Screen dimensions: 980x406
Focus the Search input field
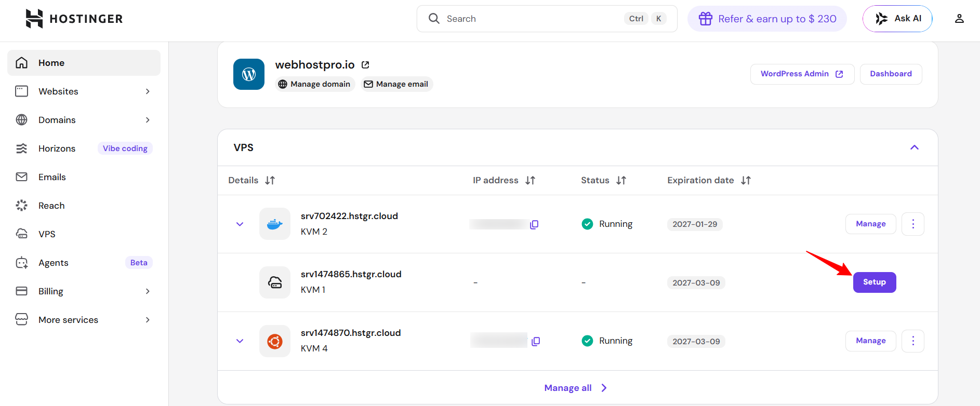click(x=547, y=19)
